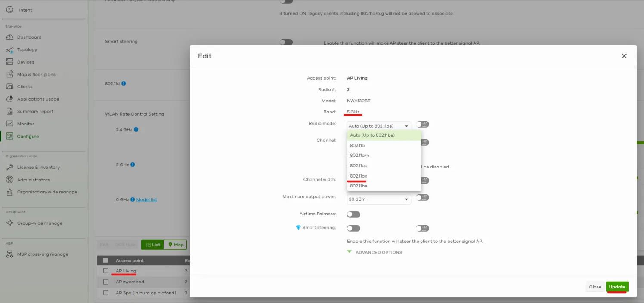Image resolution: width=644 pixels, height=303 pixels.
Task: Click the 2.4 GHz info icon
Action: (x=136, y=129)
